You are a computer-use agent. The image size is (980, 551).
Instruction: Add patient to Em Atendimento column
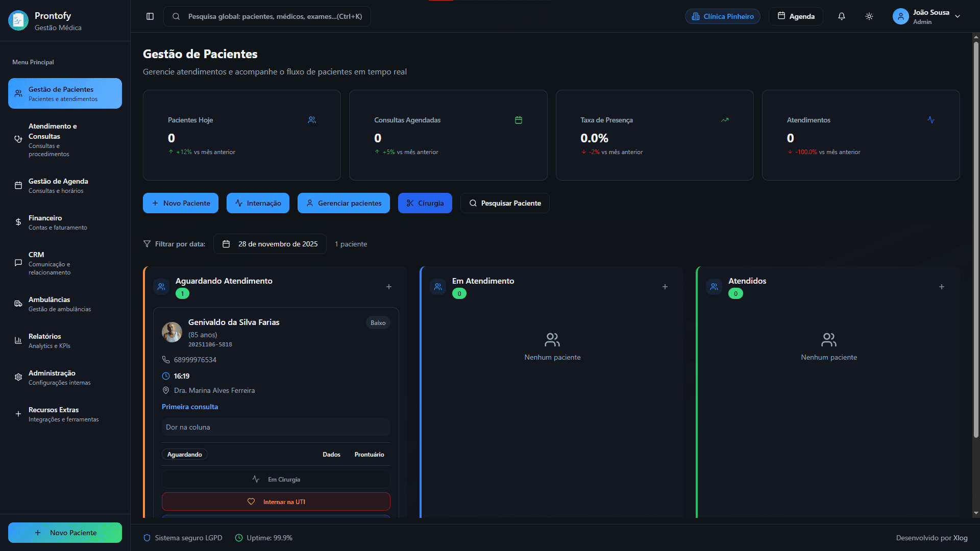pos(665,287)
